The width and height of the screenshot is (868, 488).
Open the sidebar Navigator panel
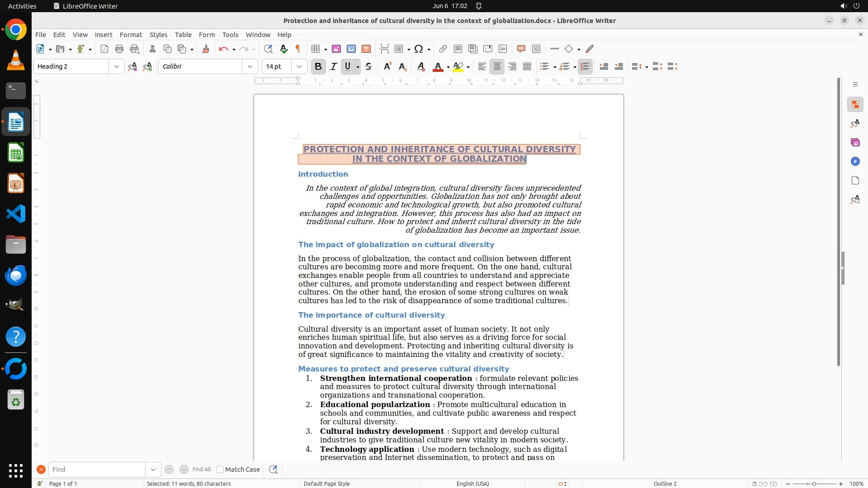(x=855, y=161)
